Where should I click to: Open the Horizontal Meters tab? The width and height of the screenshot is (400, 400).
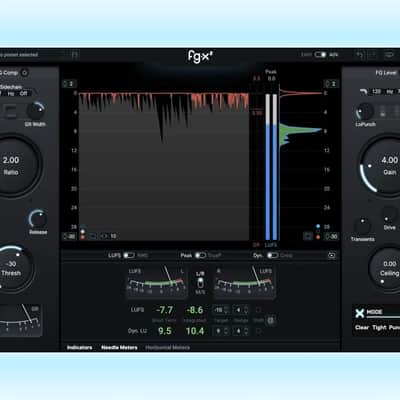click(168, 347)
